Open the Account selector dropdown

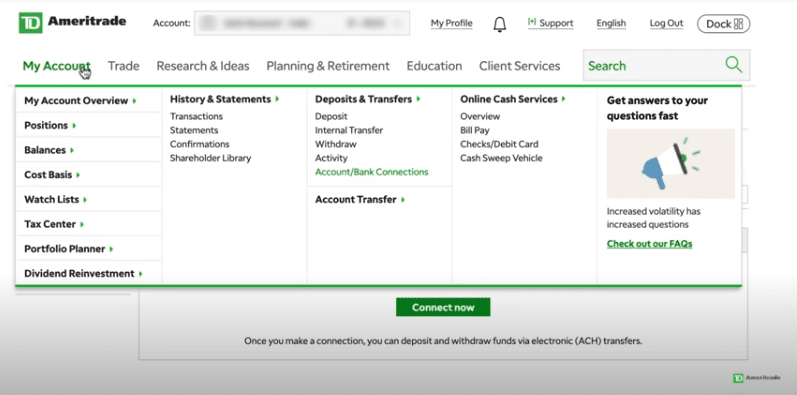[302, 23]
